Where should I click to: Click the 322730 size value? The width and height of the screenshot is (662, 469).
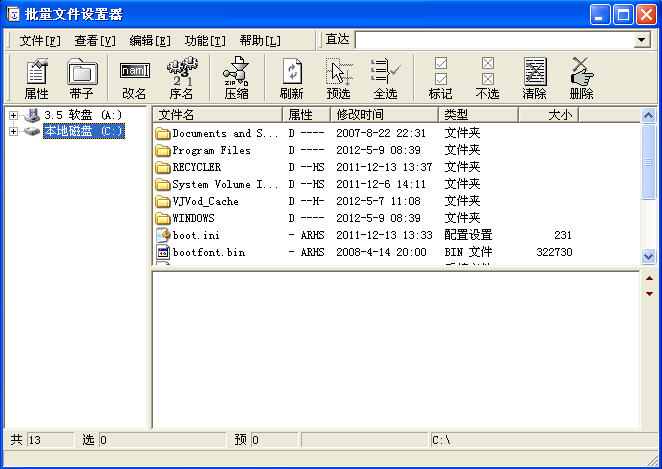554,252
